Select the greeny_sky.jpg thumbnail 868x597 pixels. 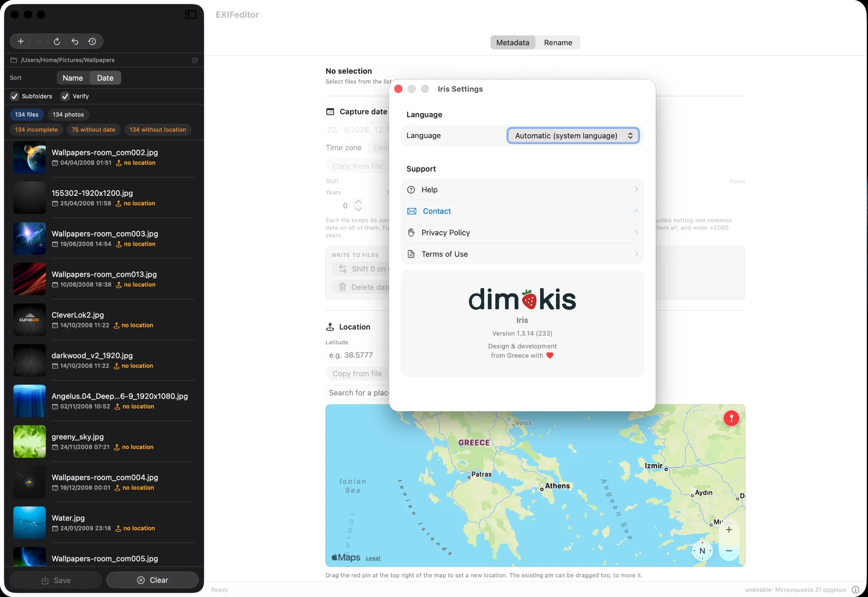(x=30, y=442)
